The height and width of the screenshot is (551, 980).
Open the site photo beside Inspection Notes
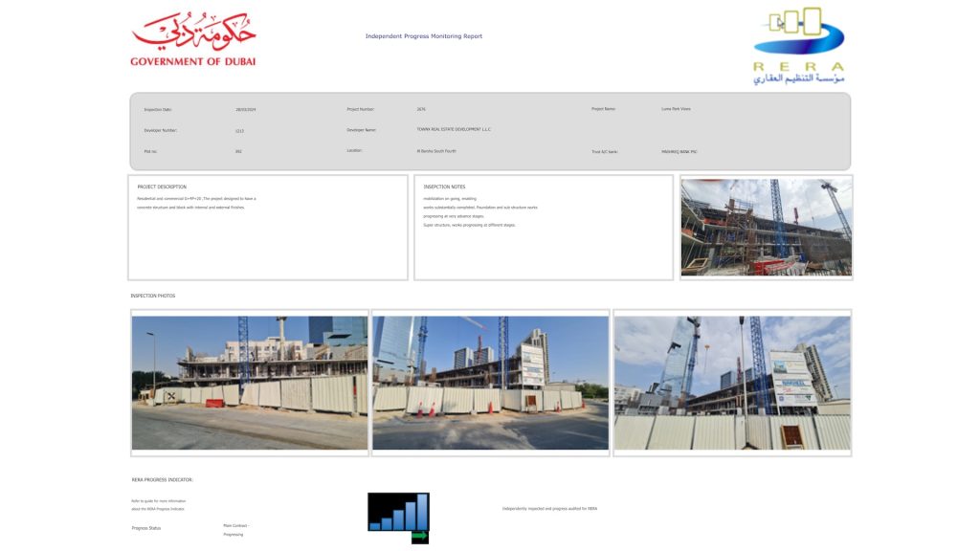pyautogui.click(x=766, y=228)
